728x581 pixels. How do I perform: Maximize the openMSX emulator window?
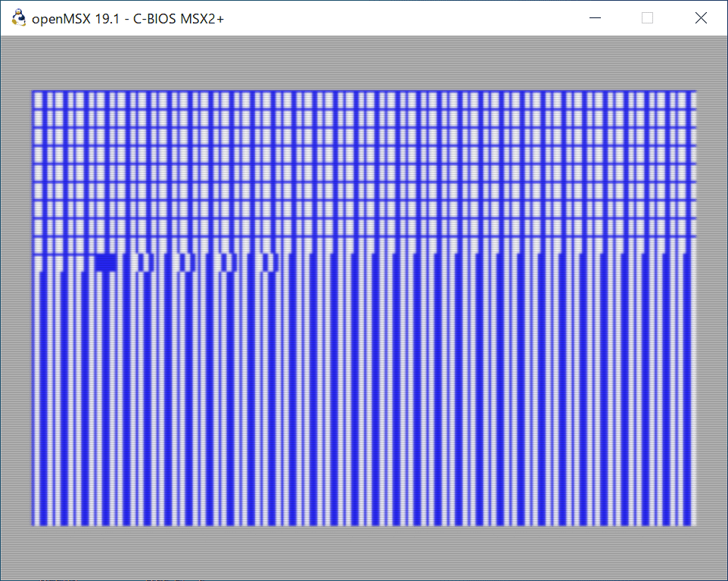[x=647, y=17]
